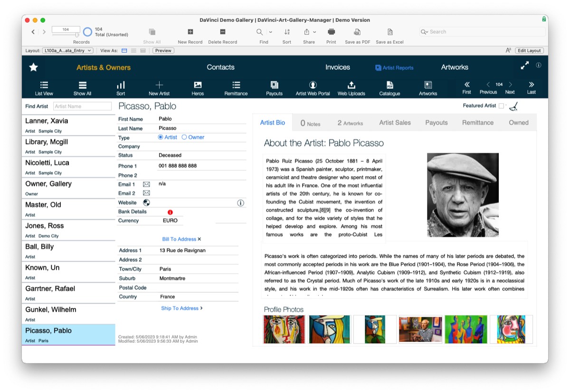The height and width of the screenshot is (392, 570).
Task: Click the first Picasso profile photo thumbnail
Action: pyautogui.click(x=284, y=329)
